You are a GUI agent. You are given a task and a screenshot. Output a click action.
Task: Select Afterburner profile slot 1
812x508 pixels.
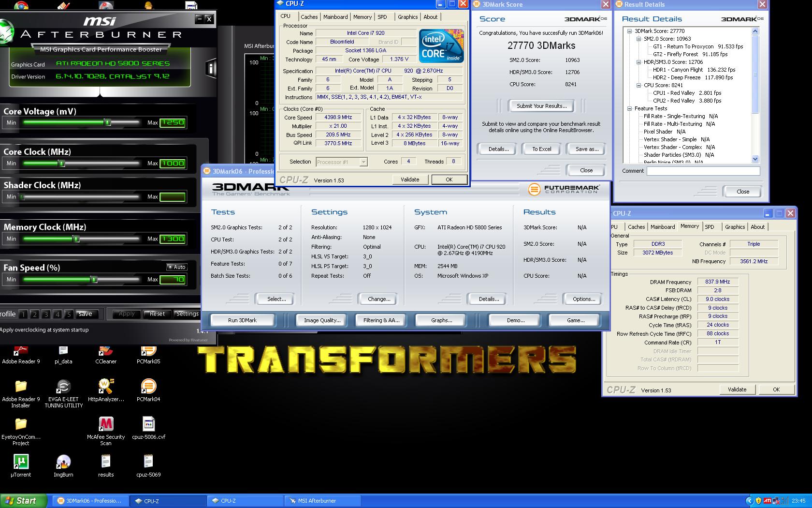point(23,314)
